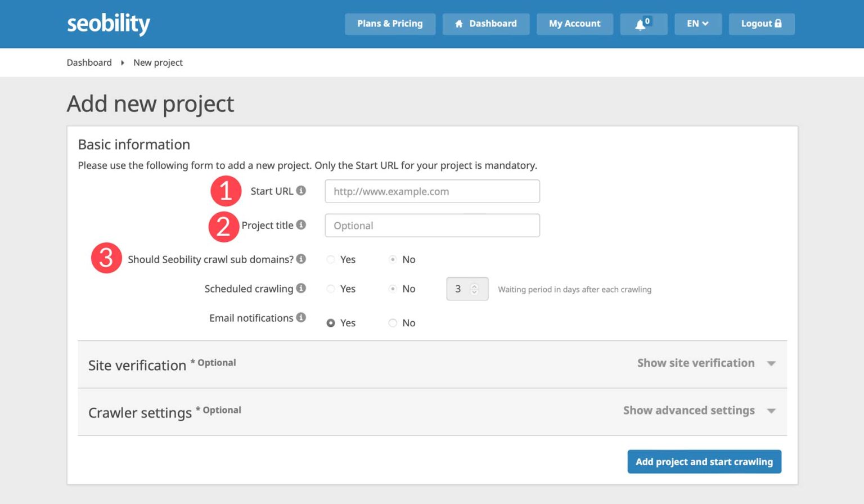The width and height of the screenshot is (864, 504).
Task: Click the Start URL input field
Action: pos(432,191)
